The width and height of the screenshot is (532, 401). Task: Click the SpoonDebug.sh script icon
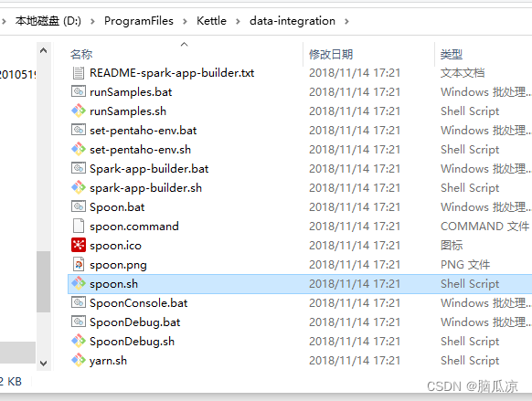(x=79, y=341)
